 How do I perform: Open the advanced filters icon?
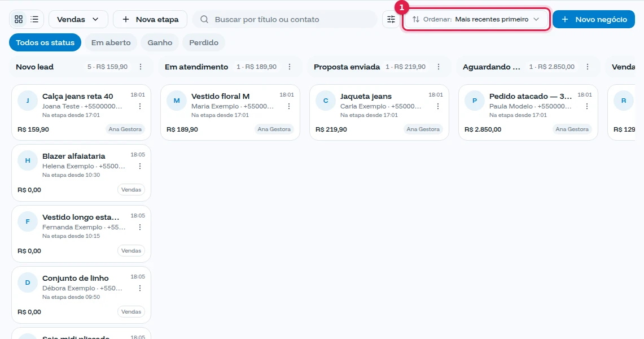coord(391,19)
